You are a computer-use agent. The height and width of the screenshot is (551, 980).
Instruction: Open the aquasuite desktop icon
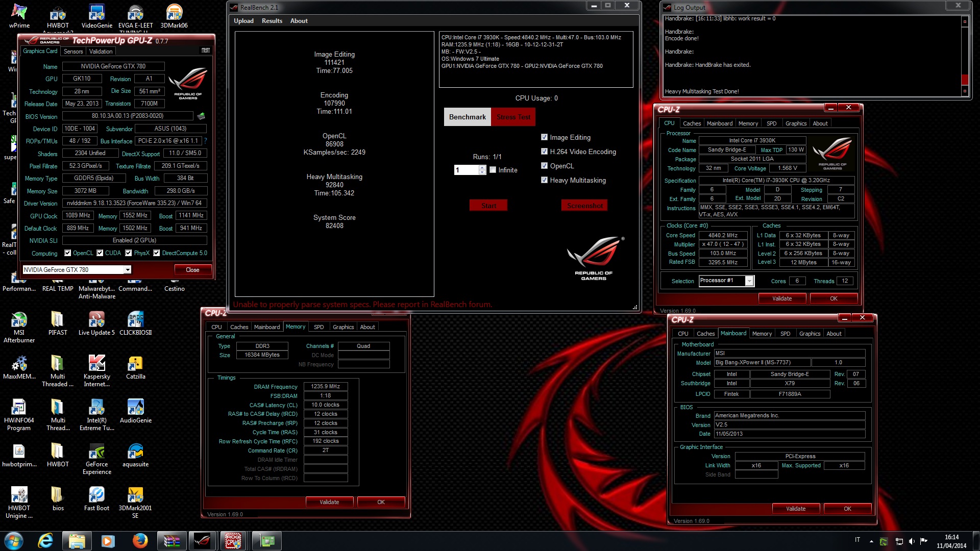pyautogui.click(x=135, y=455)
